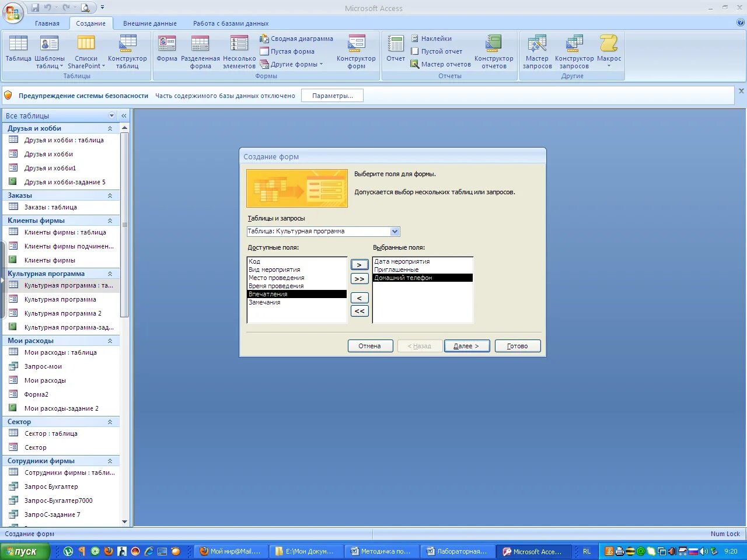This screenshot has width=747, height=560.
Task: Click the Undo icon in Quick Access toolbar
Action: pyautogui.click(x=47, y=8)
